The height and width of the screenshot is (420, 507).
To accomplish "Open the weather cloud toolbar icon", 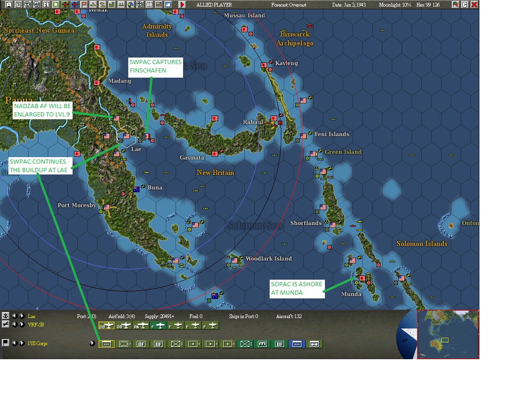I will point(168,5).
